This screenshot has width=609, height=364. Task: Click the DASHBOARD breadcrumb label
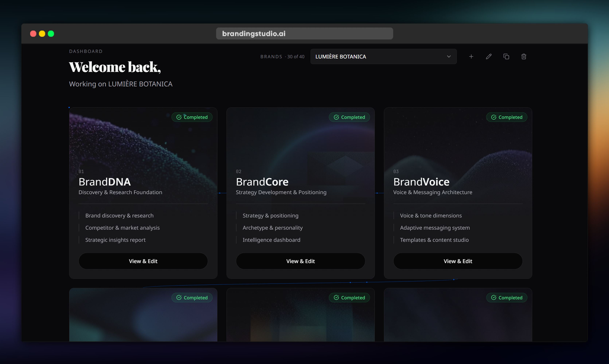(x=86, y=51)
